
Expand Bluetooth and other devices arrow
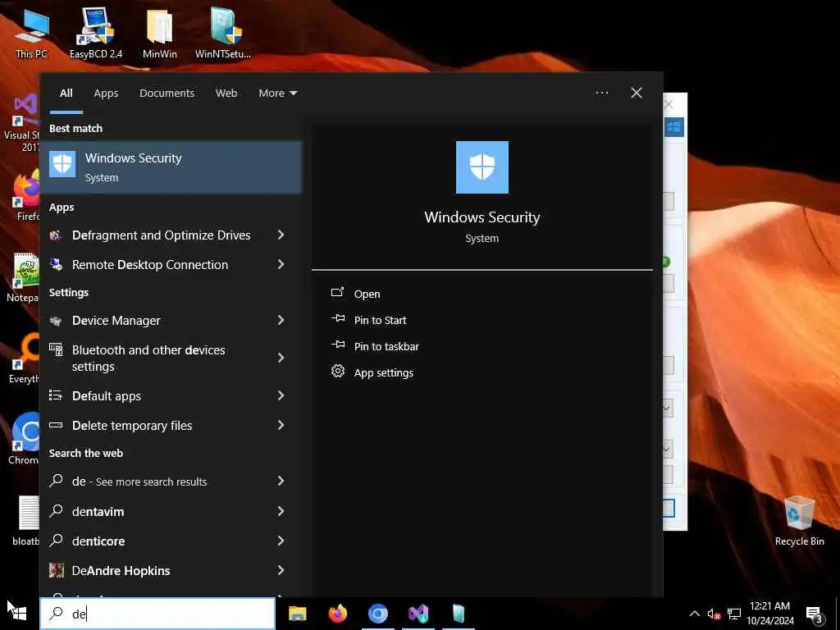(x=281, y=358)
